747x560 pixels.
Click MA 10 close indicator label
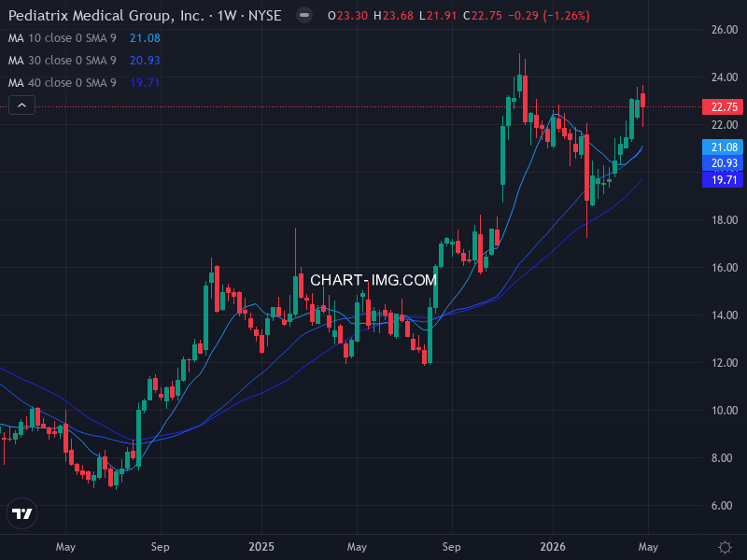click(62, 38)
